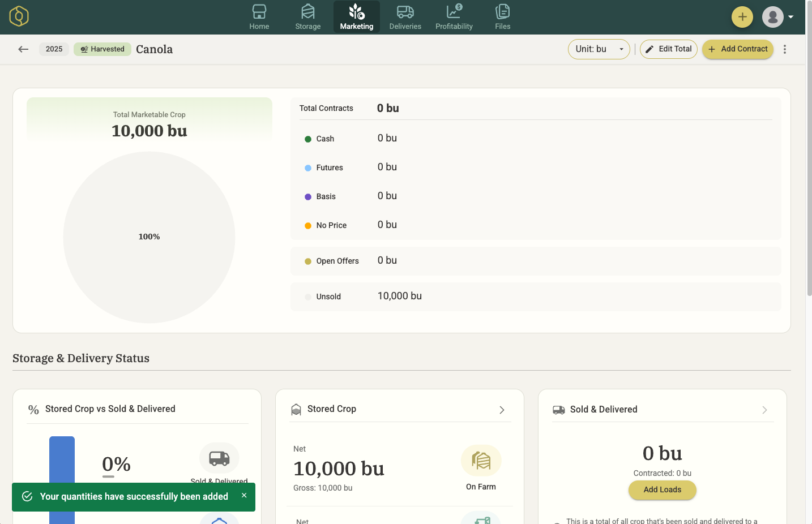Go to Deliveries tab

(405, 17)
